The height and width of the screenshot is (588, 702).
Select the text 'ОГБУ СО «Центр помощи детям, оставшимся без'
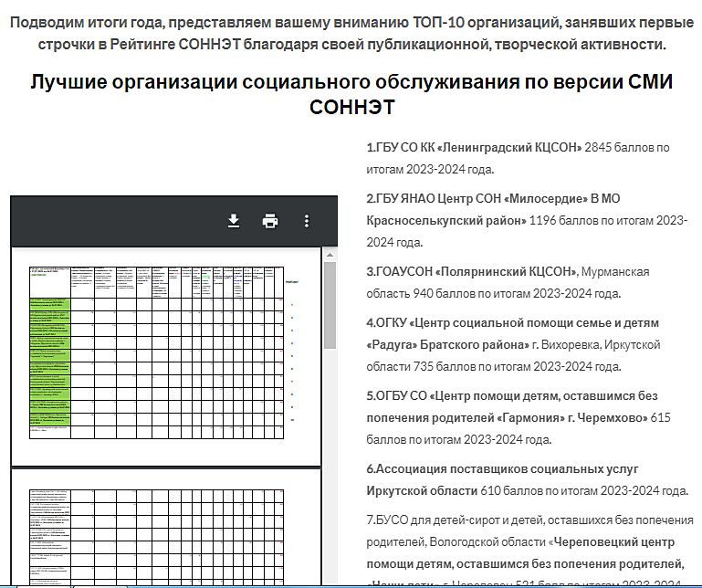[x=517, y=396]
